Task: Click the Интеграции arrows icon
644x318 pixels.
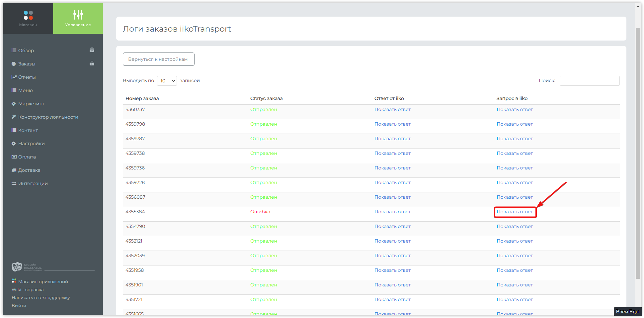Action: pos(14,183)
